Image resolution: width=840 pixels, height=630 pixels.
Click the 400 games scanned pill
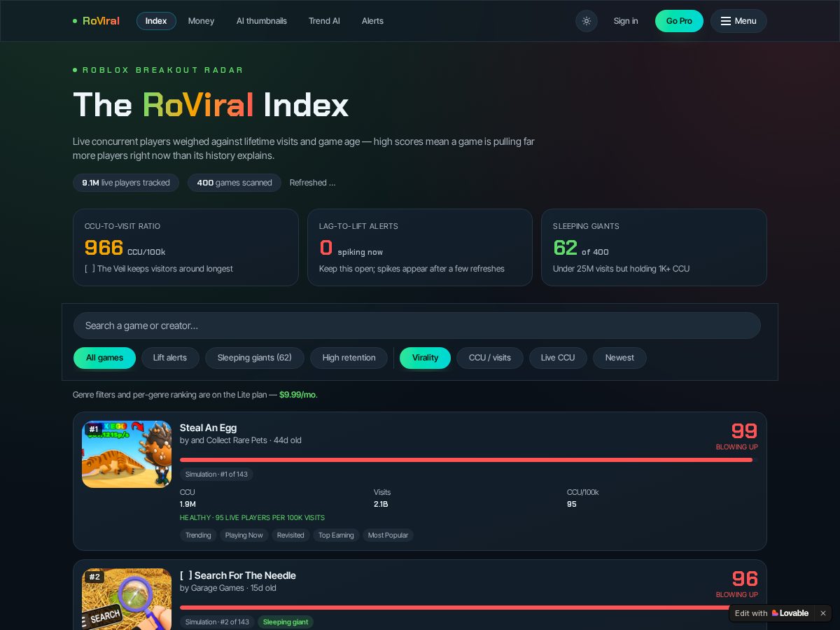coord(234,183)
